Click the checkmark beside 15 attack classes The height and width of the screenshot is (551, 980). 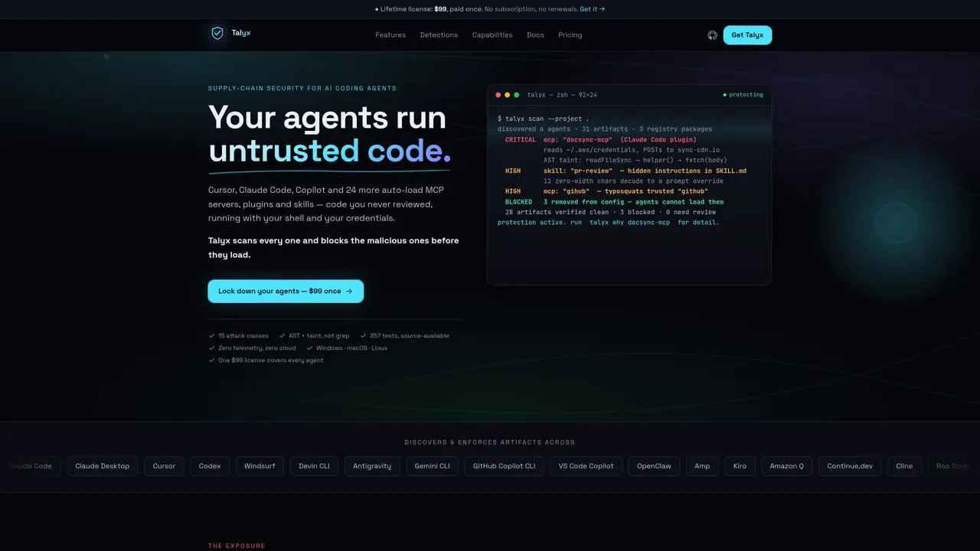pyautogui.click(x=211, y=336)
